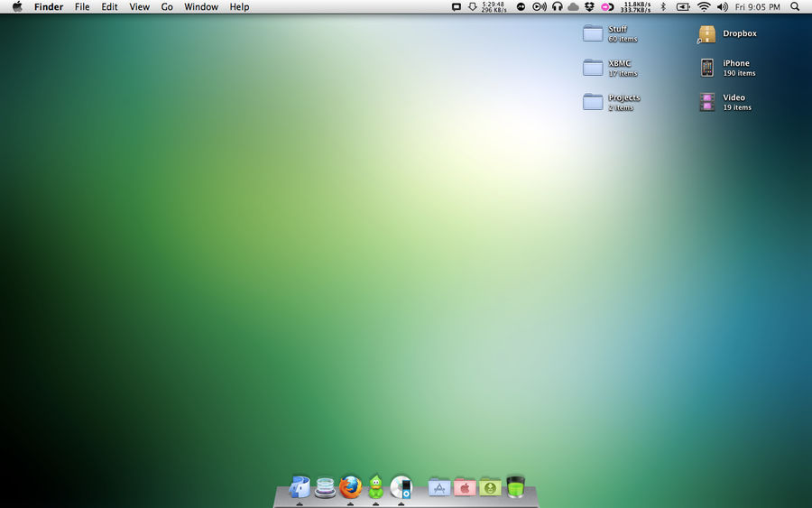Open the iTunes CD and iPod icon in the Dock

pyautogui.click(x=401, y=487)
